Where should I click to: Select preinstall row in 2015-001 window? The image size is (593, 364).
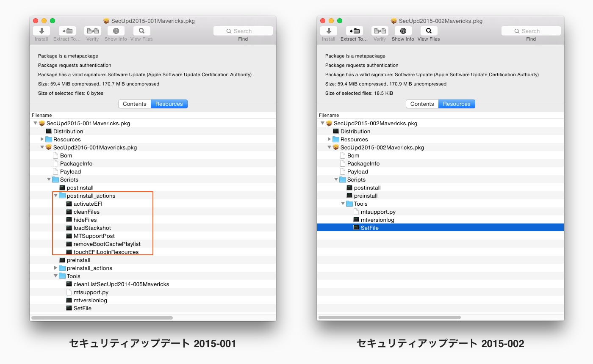[153, 260]
